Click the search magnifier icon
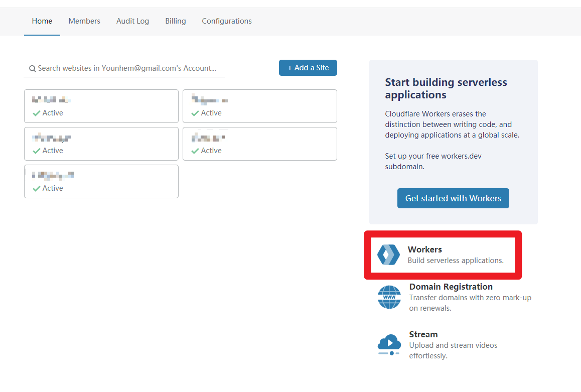 point(33,69)
